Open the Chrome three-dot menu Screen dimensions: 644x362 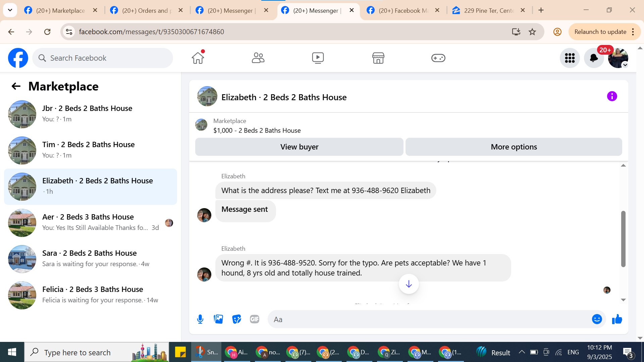633,32
